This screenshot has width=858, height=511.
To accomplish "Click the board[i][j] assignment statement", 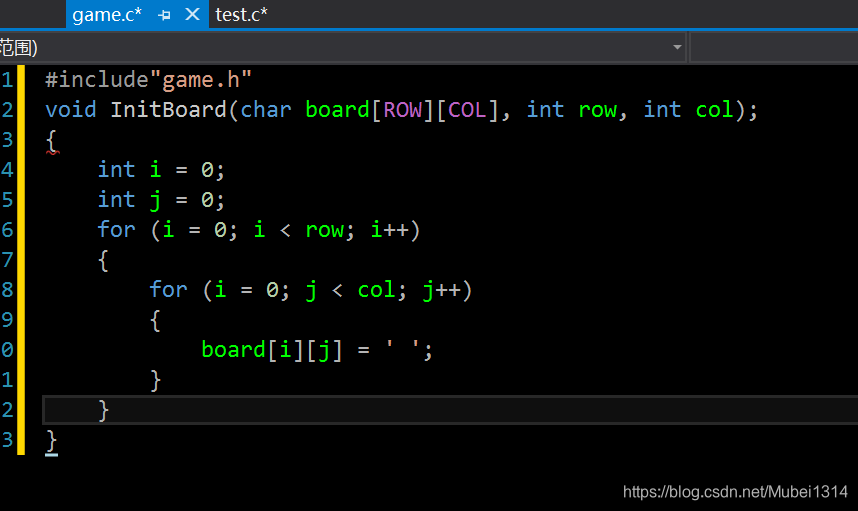I will (317, 350).
